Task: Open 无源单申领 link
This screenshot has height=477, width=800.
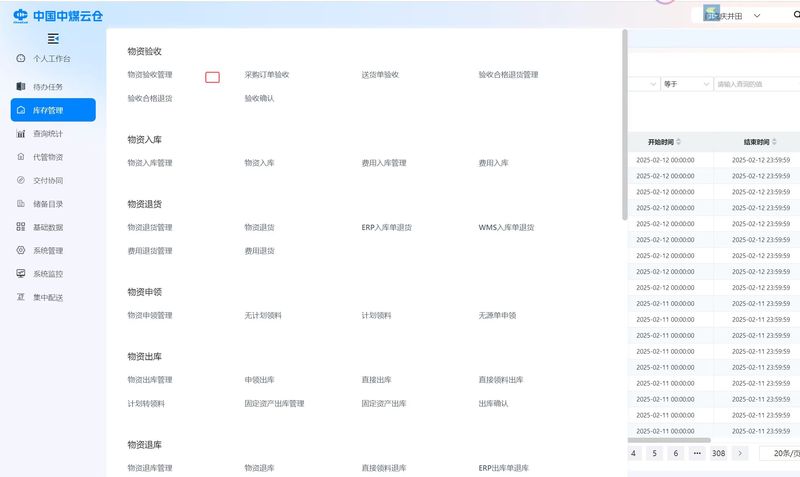Action: tap(497, 315)
